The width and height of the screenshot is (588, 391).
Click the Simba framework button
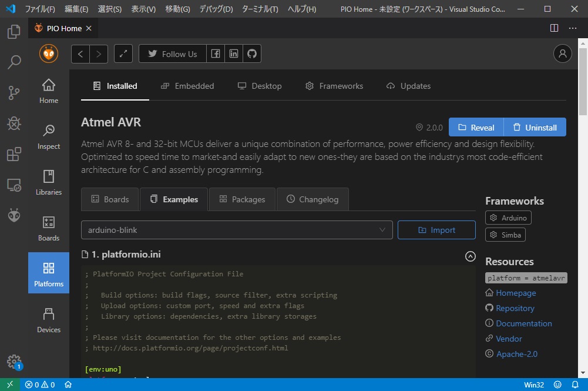[505, 235]
